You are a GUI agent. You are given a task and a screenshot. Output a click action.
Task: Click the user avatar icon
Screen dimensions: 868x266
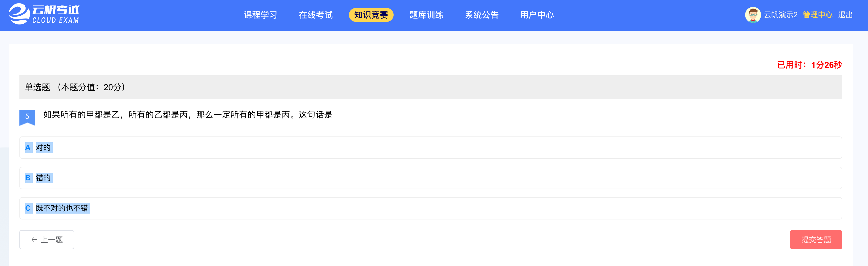753,15
